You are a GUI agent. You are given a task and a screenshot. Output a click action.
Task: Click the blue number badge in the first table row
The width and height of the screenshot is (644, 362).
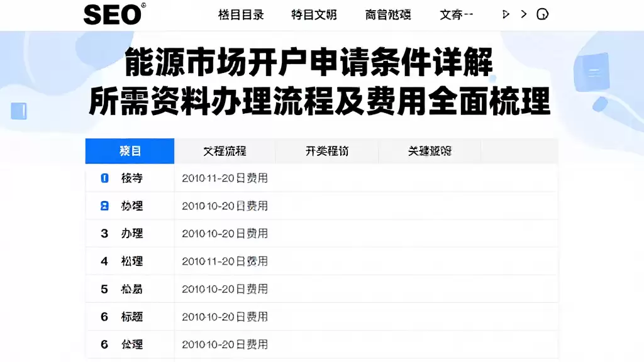tap(104, 178)
